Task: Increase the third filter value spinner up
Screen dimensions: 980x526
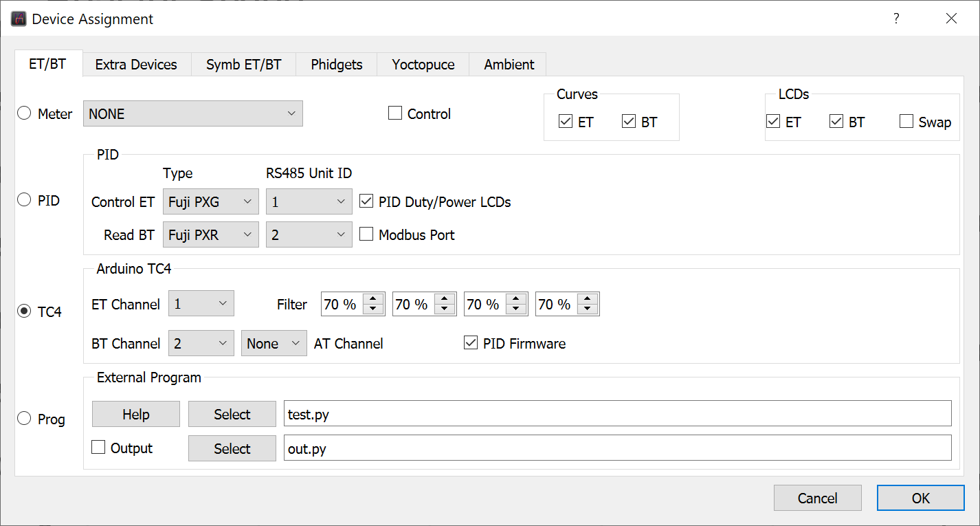Action: pos(515,299)
